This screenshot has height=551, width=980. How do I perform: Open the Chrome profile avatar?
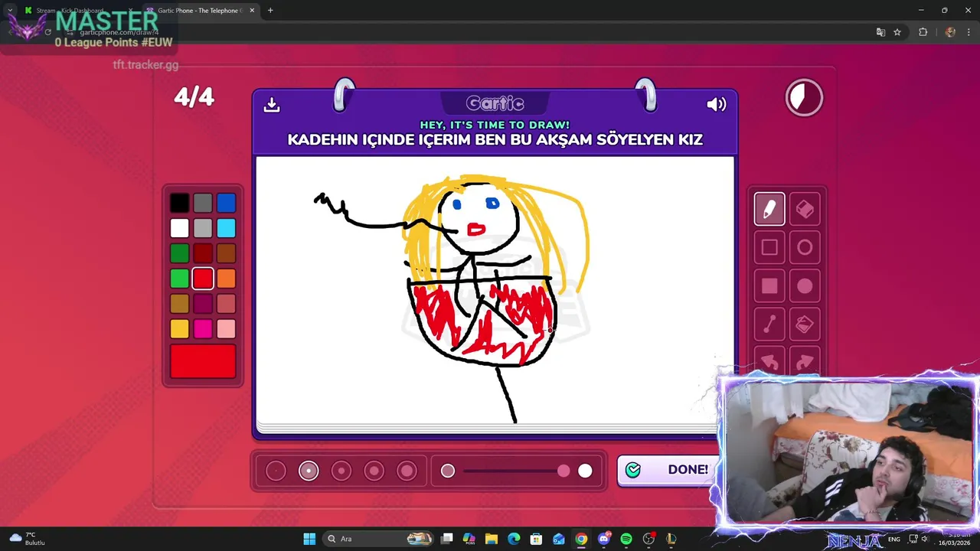[x=950, y=32]
